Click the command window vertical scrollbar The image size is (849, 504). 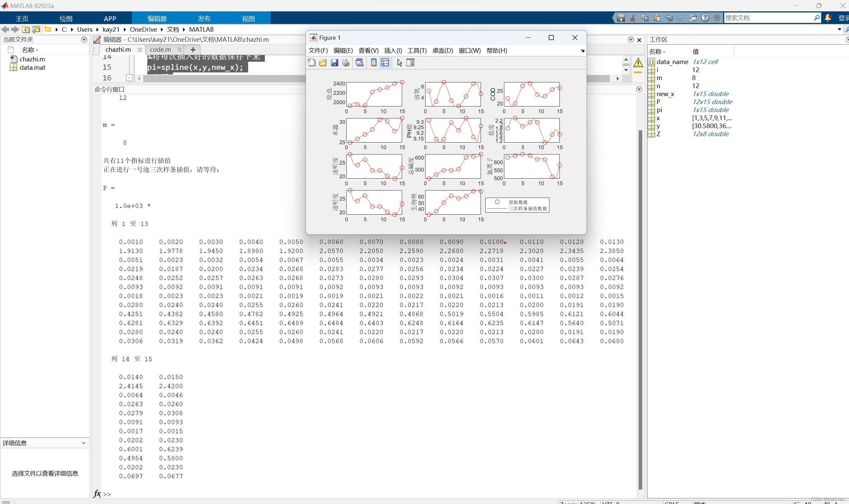tap(640, 309)
